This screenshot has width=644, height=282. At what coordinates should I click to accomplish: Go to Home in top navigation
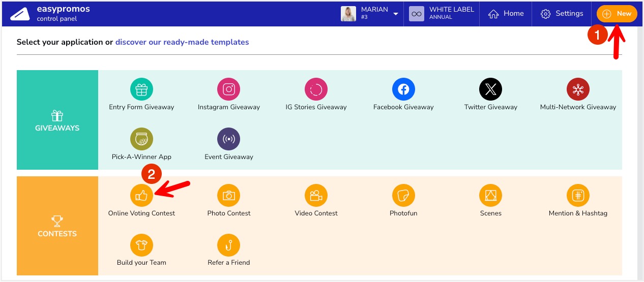[506, 14]
